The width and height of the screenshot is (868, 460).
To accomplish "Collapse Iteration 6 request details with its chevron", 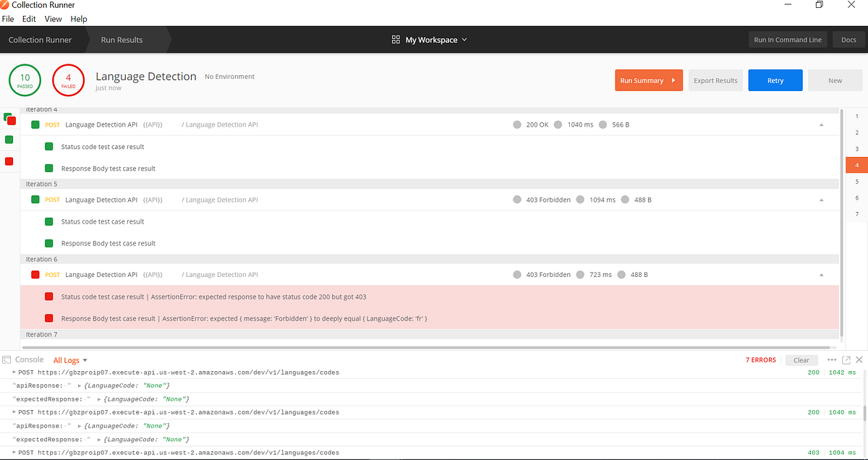I will 821,274.
